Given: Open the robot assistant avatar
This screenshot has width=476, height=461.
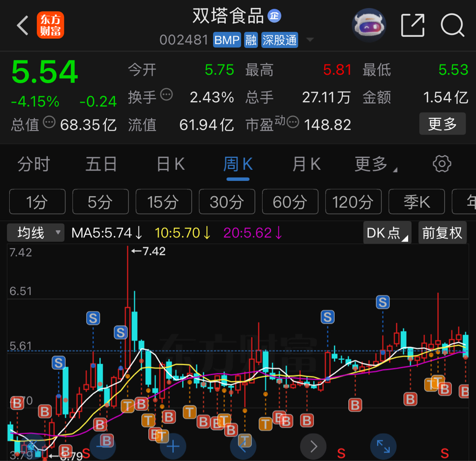Looking at the screenshot, I should tap(369, 25).
